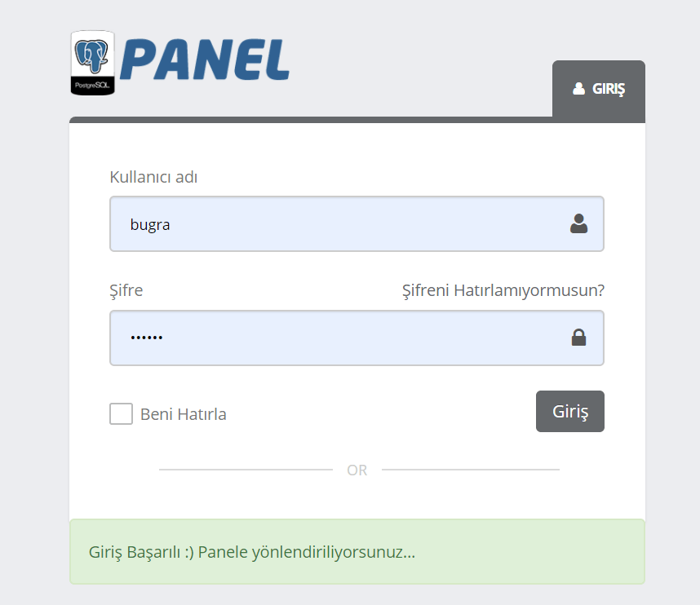The height and width of the screenshot is (605, 700).
Task: Click the masked password dots
Action: (146, 338)
